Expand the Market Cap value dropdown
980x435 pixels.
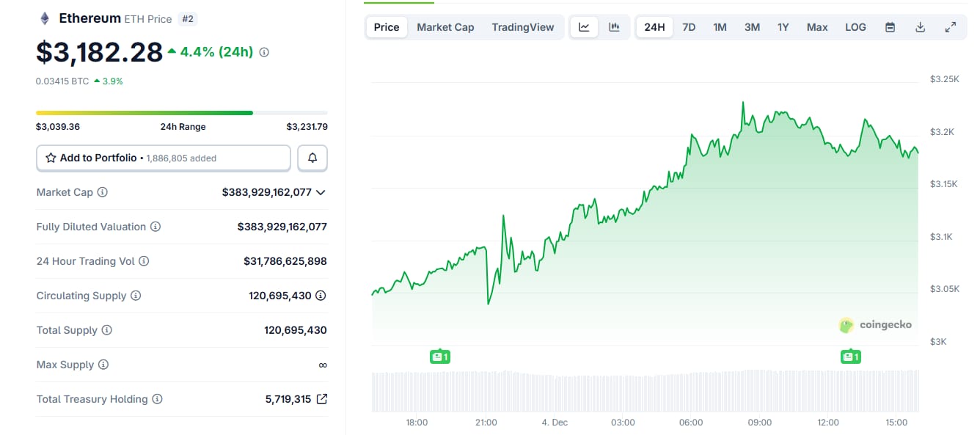coord(321,192)
